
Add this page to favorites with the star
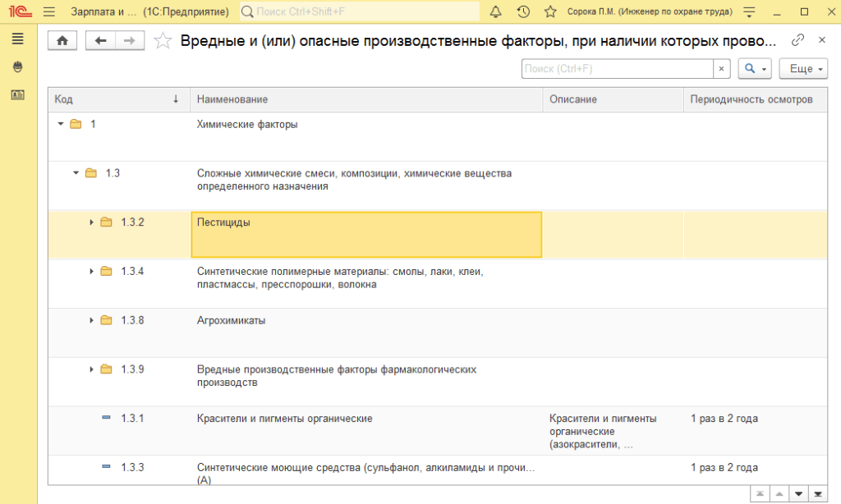pos(163,41)
